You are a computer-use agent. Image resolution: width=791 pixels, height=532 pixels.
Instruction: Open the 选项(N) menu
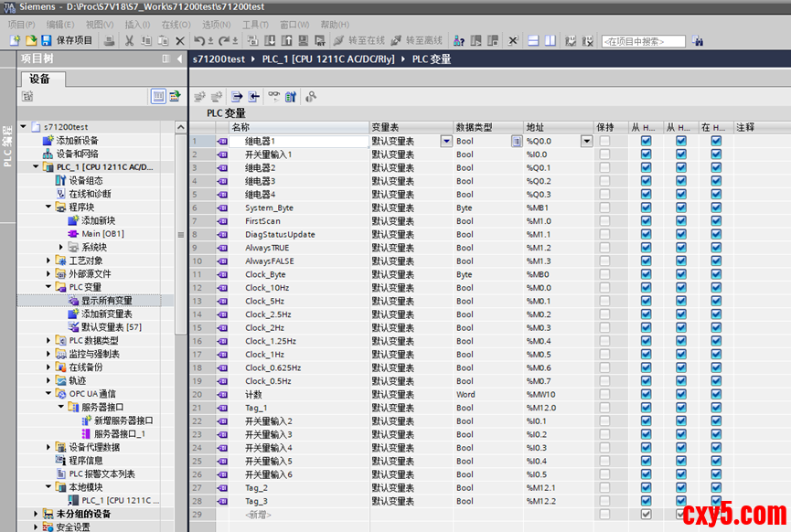(216, 25)
